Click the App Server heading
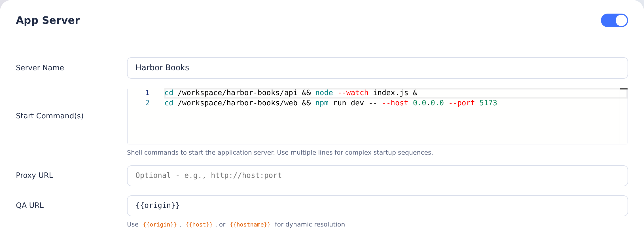The height and width of the screenshot is (235, 644). (48, 20)
